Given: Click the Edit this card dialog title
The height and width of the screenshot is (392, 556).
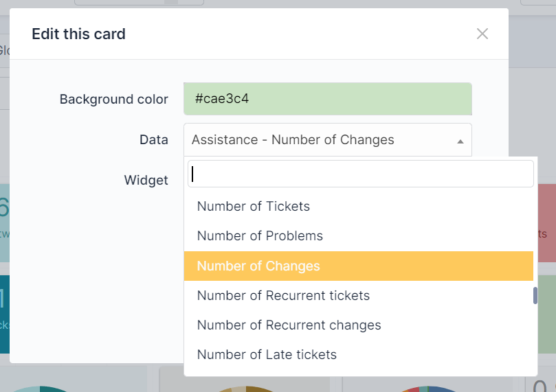Looking at the screenshot, I should pos(78,34).
